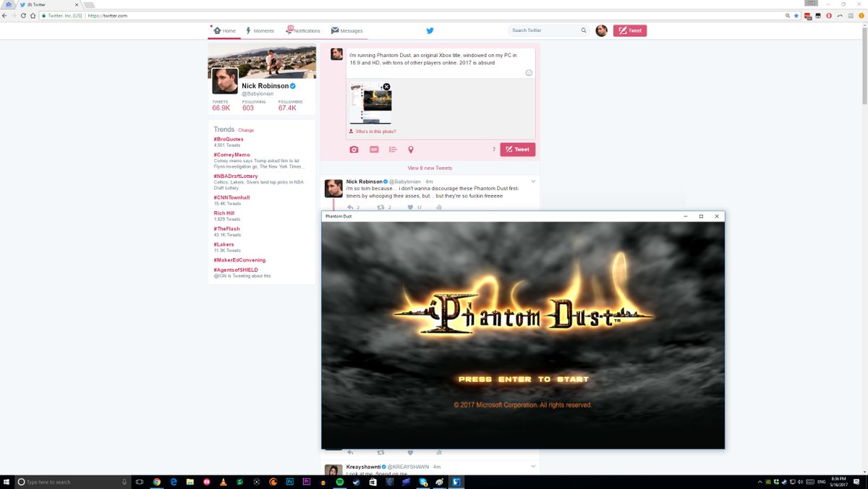Close the Twitter browser tab

coord(77,4)
